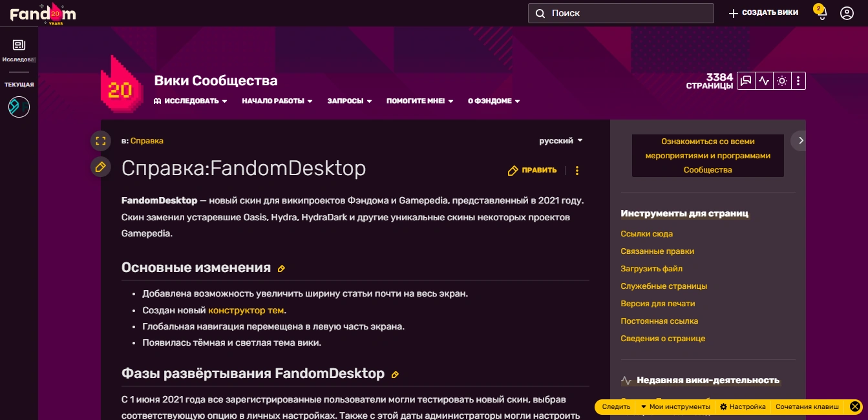Open the Ссылки сюда tool link

click(x=647, y=234)
